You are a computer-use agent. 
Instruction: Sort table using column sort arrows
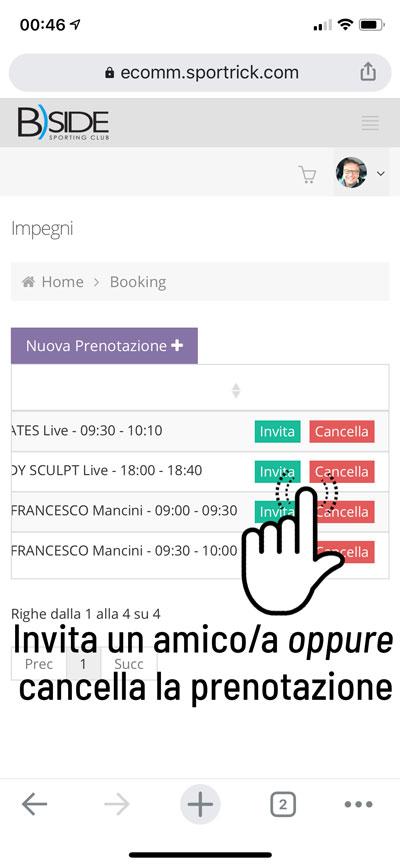coord(236,390)
